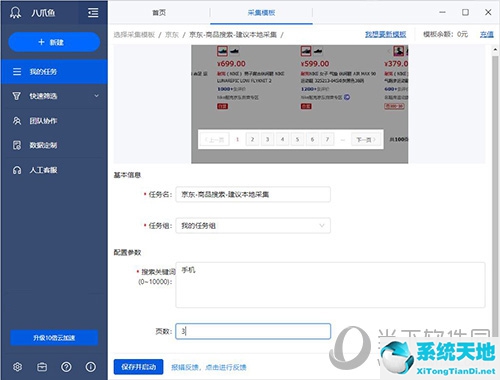Open help via the question mark icon
The height and width of the screenshot is (380, 500).
click(66, 367)
